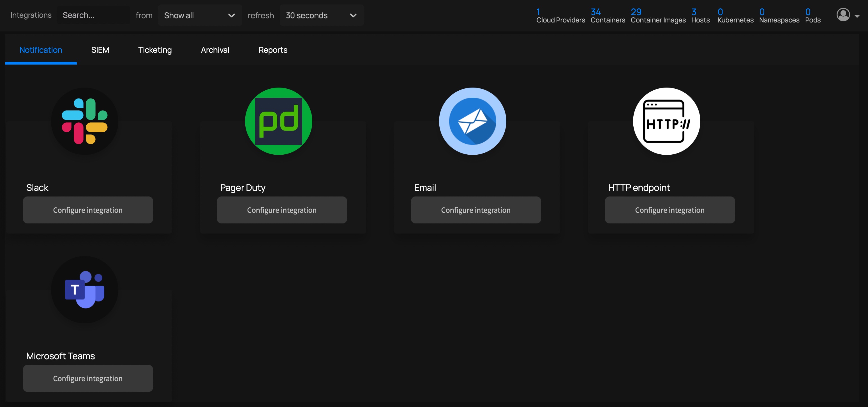Image resolution: width=868 pixels, height=407 pixels.
Task: Open the 34 Containers count link
Action: click(x=608, y=16)
